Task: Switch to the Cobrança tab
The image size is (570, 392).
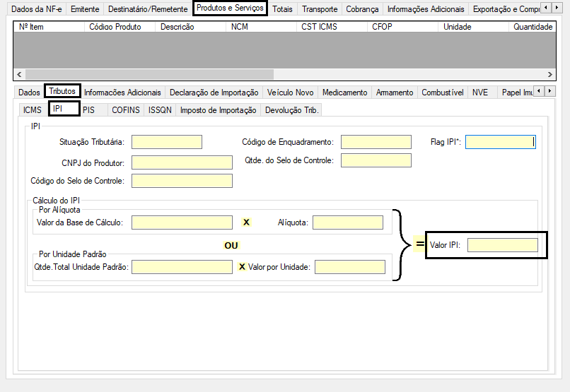Action: tap(362, 9)
